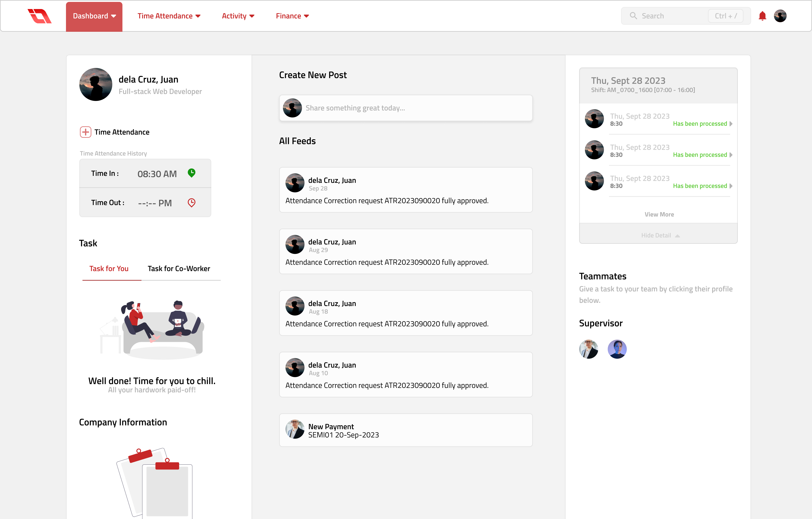
Task: Open the Dashboard menu
Action: [94, 16]
